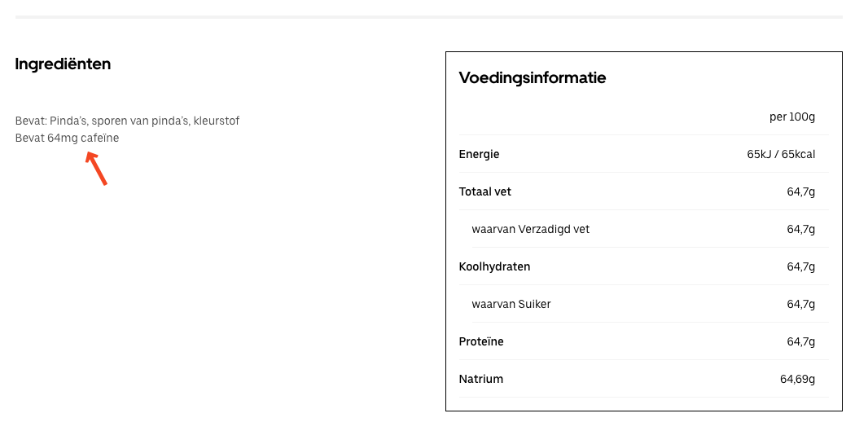Select the Verzadigd vet 64,7g value
The height and width of the screenshot is (431, 868).
pyautogui.click(x=800, y=229)
